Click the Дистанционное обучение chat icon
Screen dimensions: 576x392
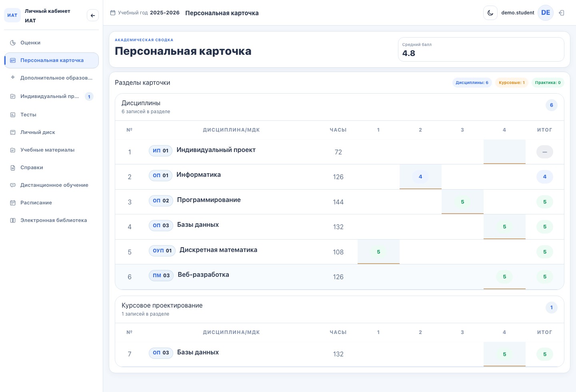[x=13, y=185]
